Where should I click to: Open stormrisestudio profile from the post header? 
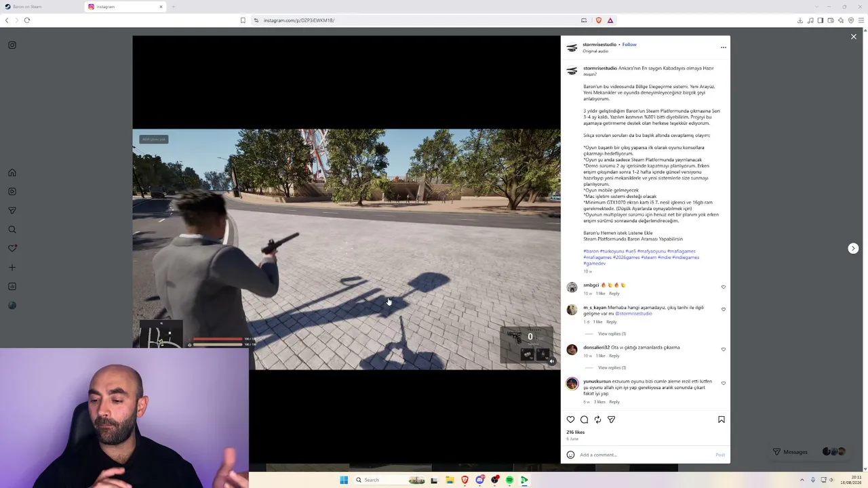tap(599, 45)
